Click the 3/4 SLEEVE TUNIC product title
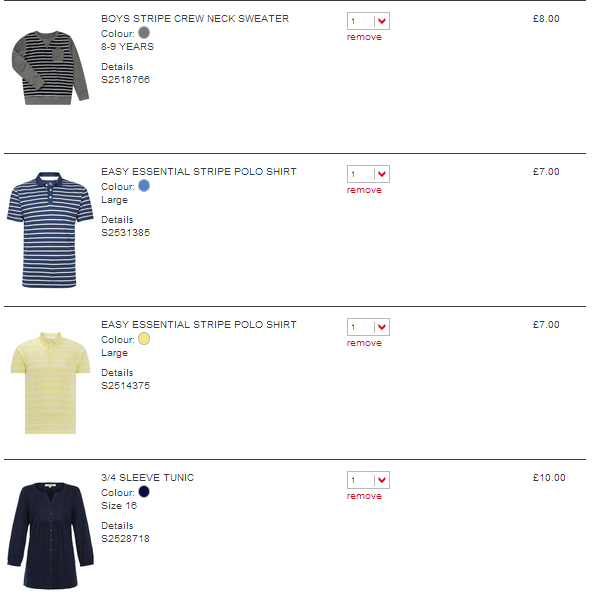 point(148,478)
